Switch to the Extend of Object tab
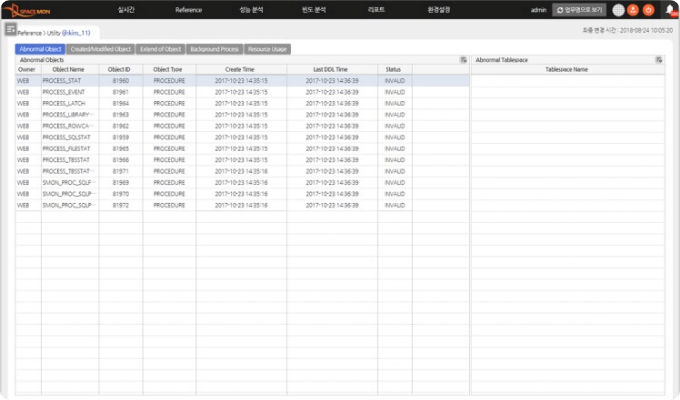The width and height of the screenshot is (680, 400). pos(160,48)
